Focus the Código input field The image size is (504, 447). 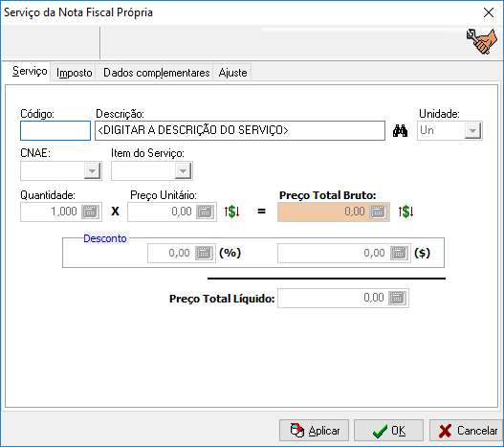coord(55,131)
